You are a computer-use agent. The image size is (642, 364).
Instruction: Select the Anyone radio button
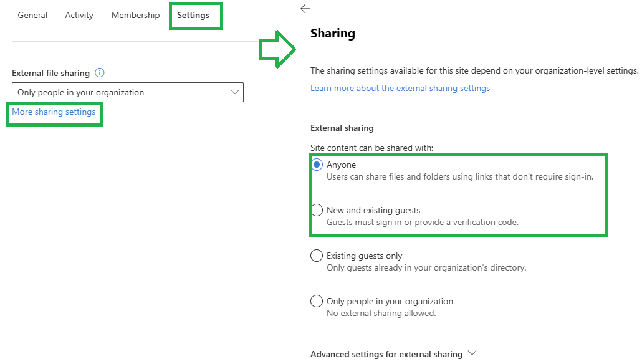pyautogui.click(x=317, y=165)
